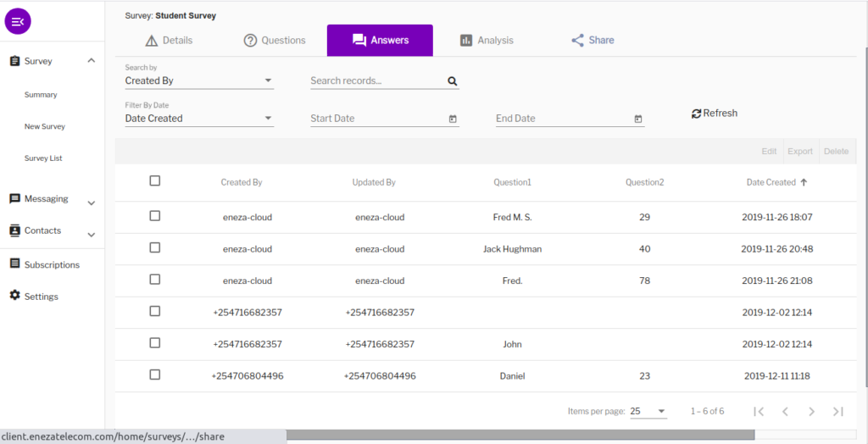
Task: Focus the Search records input field
Action: 376,81
